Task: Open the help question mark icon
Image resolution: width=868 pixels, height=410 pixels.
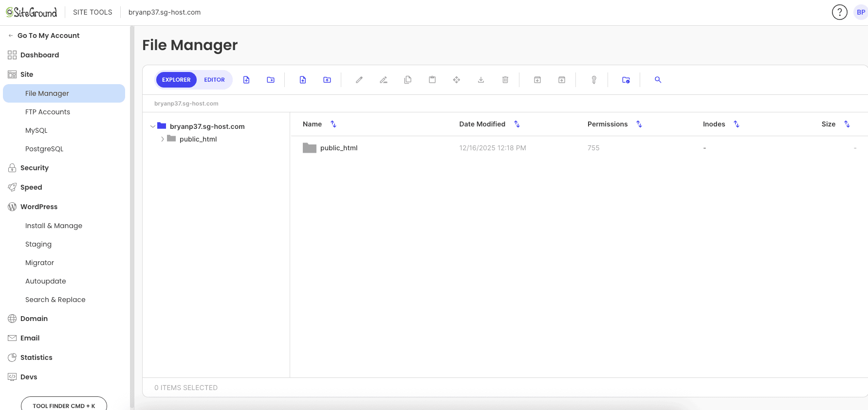Action: (x=840, y=12)
